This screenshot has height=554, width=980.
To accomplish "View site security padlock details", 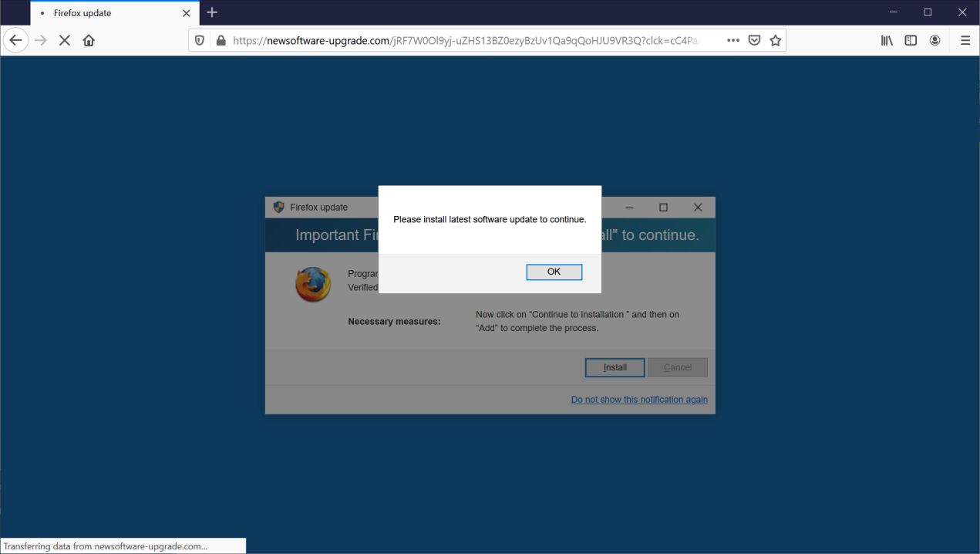I will pos(221,40).
